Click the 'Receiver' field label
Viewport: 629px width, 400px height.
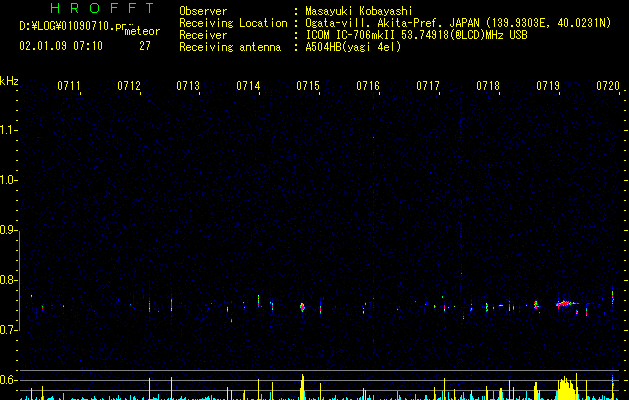pyautogui.click(x=203, y=35)
